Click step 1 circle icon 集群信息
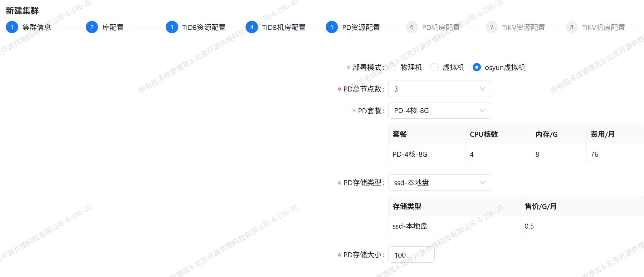644x277 pixels. (12, 27)
